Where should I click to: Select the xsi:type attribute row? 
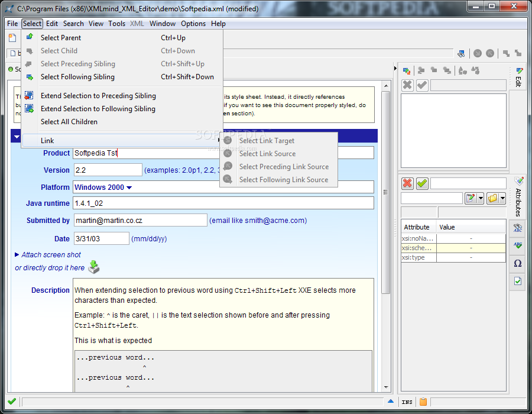point(453,257)
